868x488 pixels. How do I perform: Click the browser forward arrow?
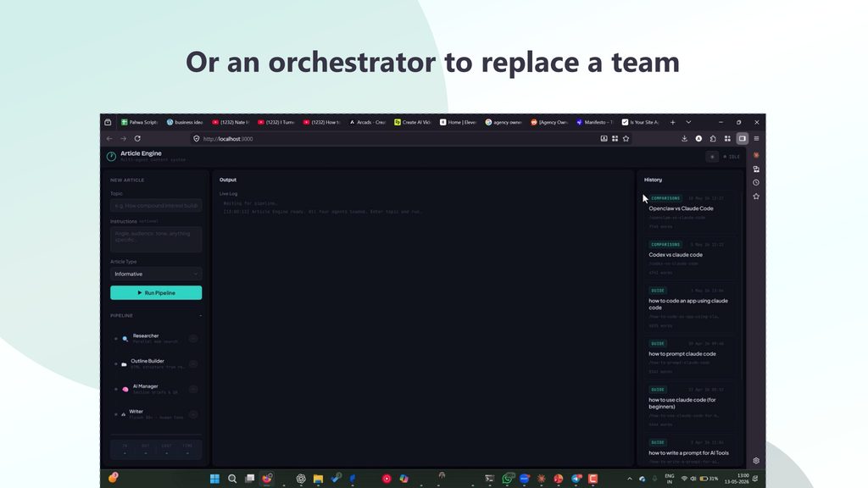[124, 139]
